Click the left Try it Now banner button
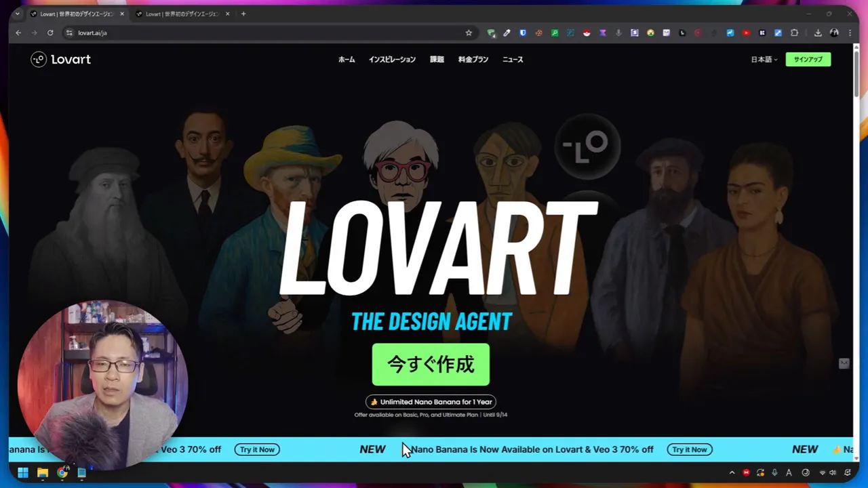The width and height of the screenshot is (868, 488). [257, 449]
